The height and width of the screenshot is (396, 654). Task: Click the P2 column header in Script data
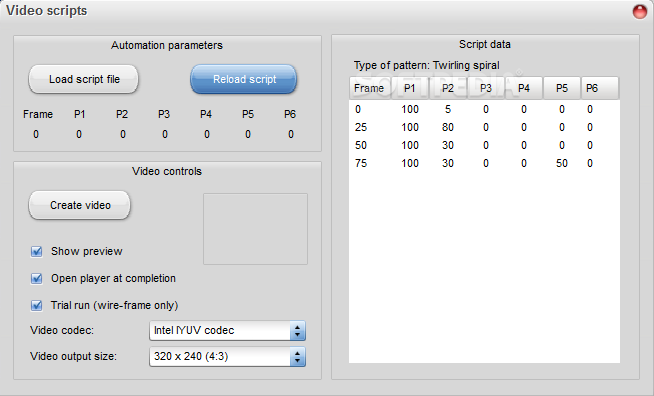click(448, 88)
